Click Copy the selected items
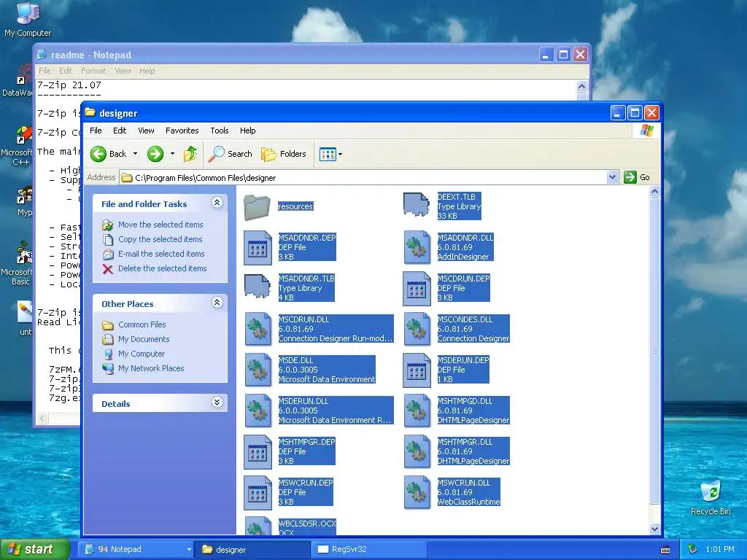Screen dimensions: 747x560 [x=160, y=239]
